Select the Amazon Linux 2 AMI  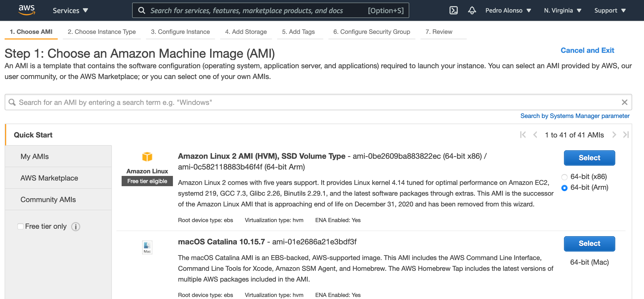(x=589, y=158)
